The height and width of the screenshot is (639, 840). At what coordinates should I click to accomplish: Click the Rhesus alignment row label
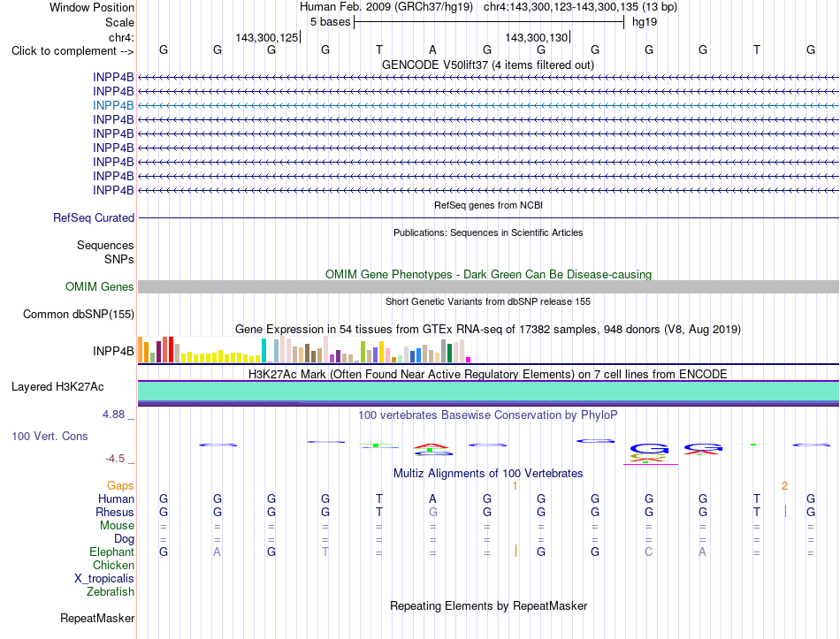[115, 512]
